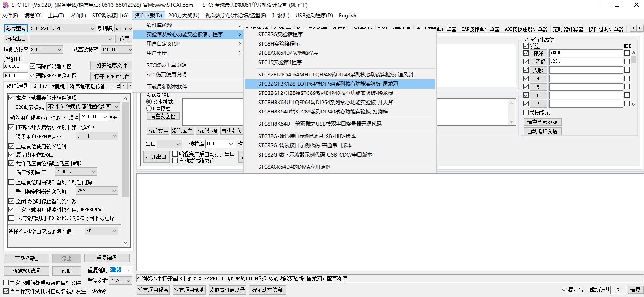Viewport: 644px width, 297px height.
Task: Click 重复编程 button
Action: [106, 258]
